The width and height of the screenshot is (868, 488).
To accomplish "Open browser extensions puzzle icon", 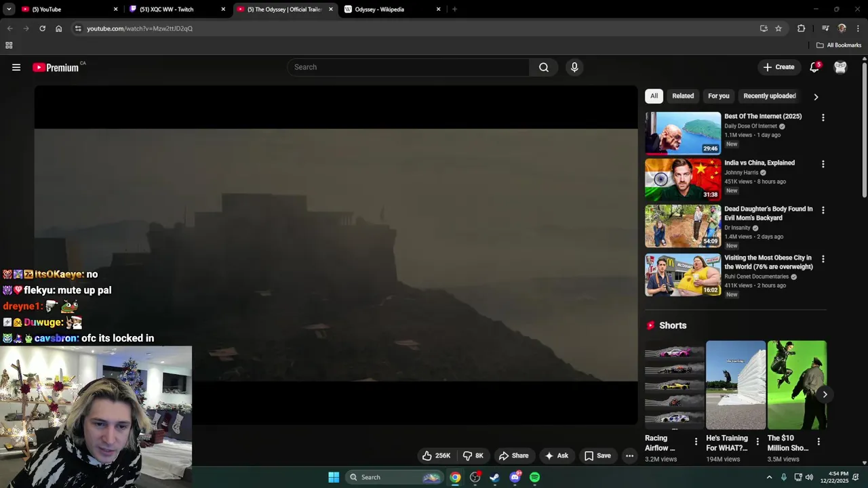I will [x=802, y=28].
